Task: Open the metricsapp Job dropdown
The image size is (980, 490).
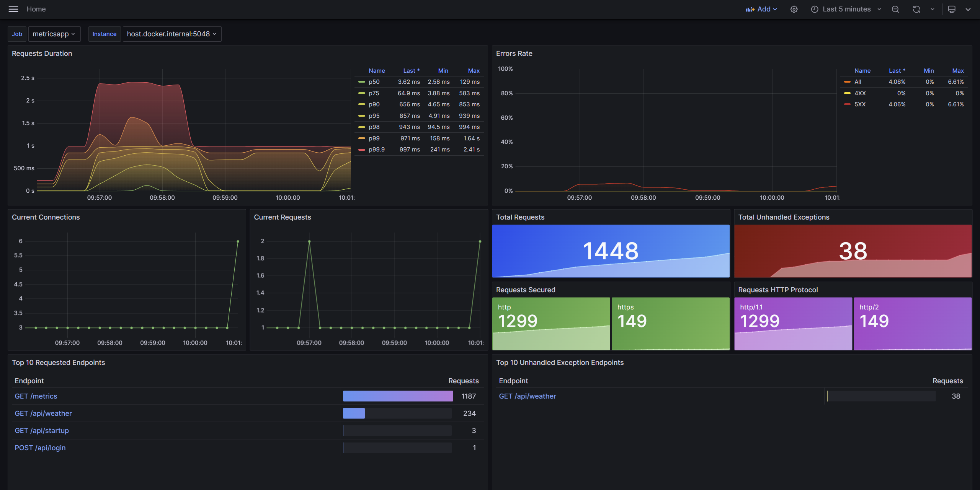Action: pyautogui.click(x=54, y=34)
